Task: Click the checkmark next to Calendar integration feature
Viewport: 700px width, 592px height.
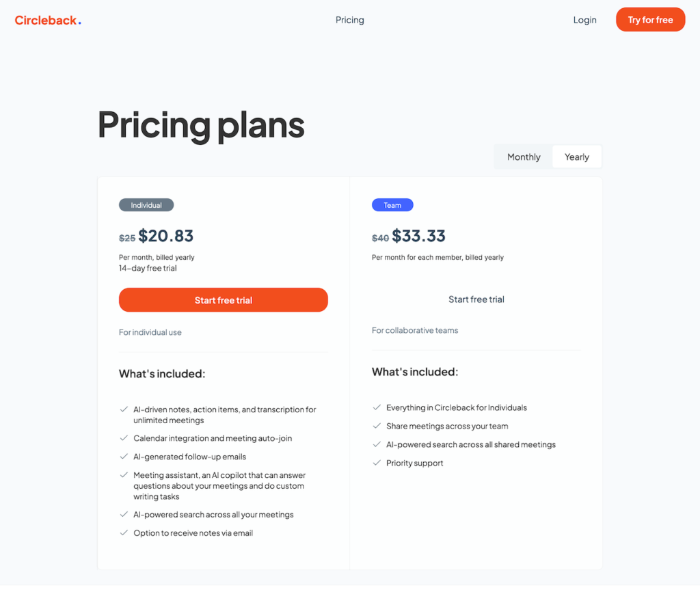Action: tap(124, 438)
